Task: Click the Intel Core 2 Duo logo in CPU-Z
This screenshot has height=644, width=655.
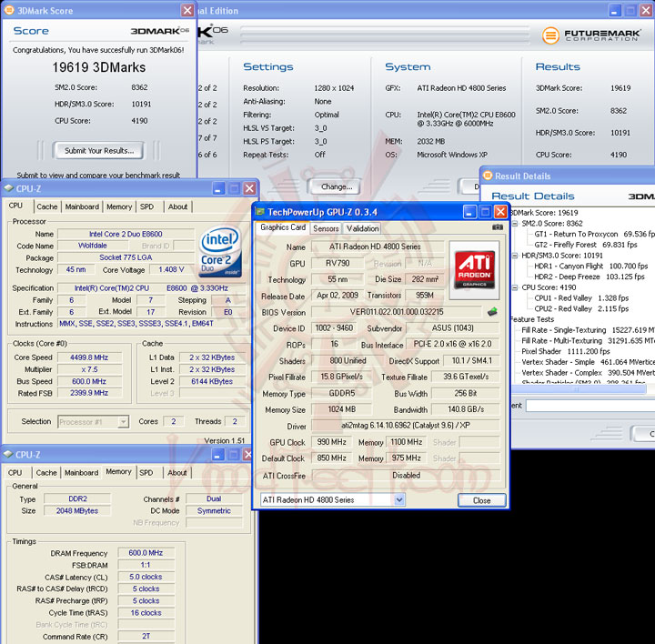Action: click(220, 252)
